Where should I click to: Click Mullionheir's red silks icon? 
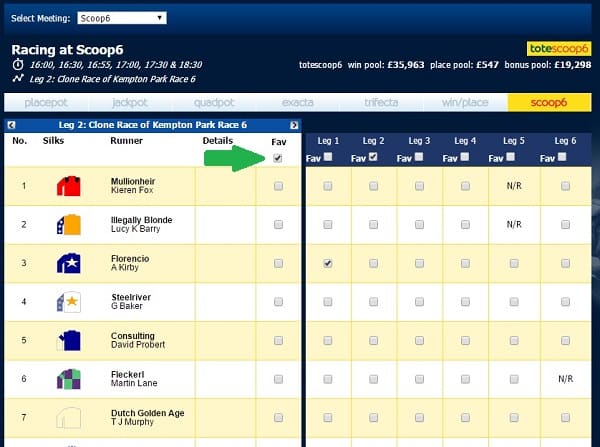(x=69, y=186)
